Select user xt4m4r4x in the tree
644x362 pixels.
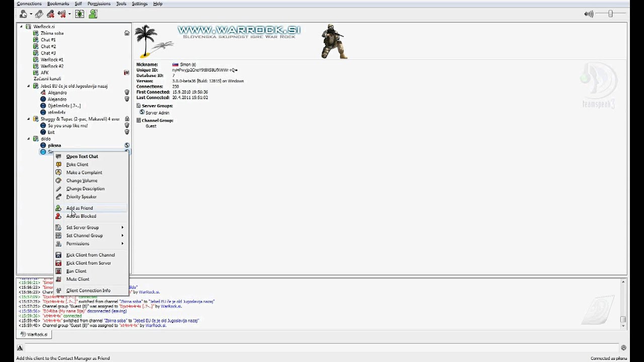pyautogui.click(x=56, y=113)
